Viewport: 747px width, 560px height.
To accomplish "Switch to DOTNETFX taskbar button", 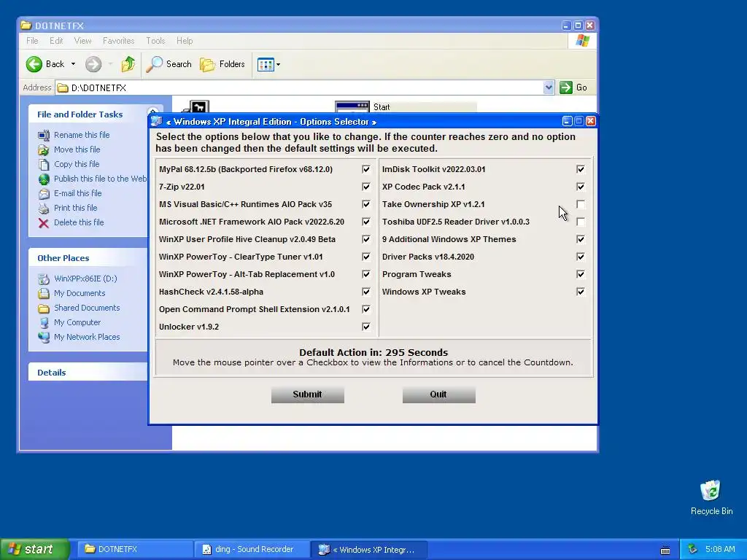I will 136,550.
